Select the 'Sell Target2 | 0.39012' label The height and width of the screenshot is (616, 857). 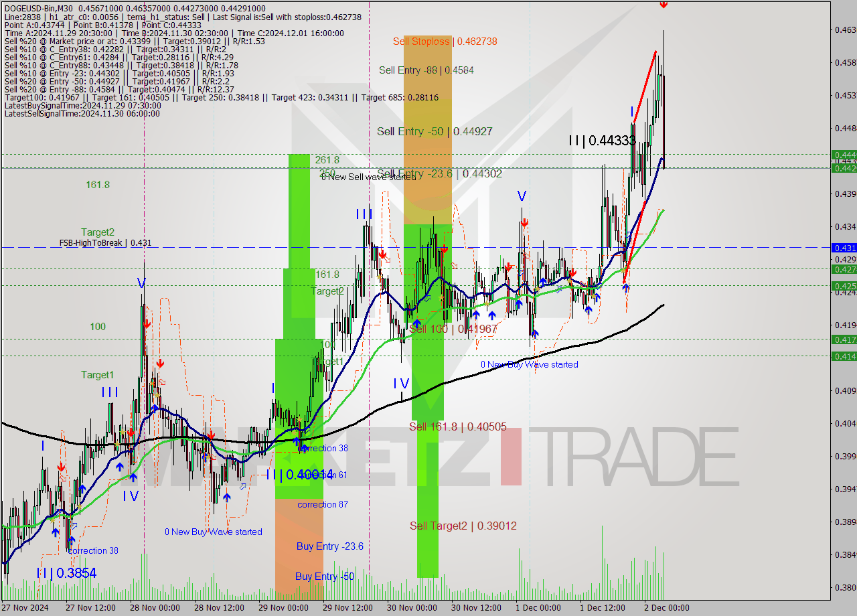pyautogui.click(x=463, y=526)
